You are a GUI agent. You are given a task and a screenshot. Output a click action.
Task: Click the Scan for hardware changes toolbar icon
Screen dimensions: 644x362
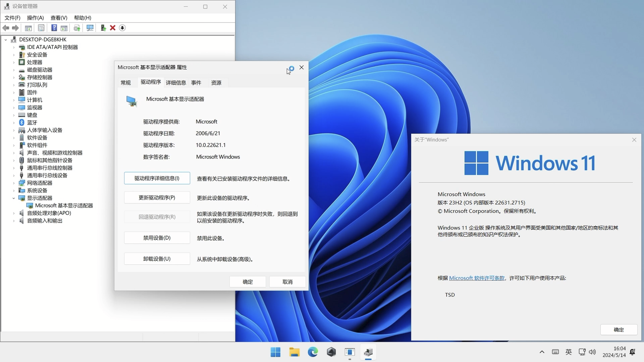(90, 28)
